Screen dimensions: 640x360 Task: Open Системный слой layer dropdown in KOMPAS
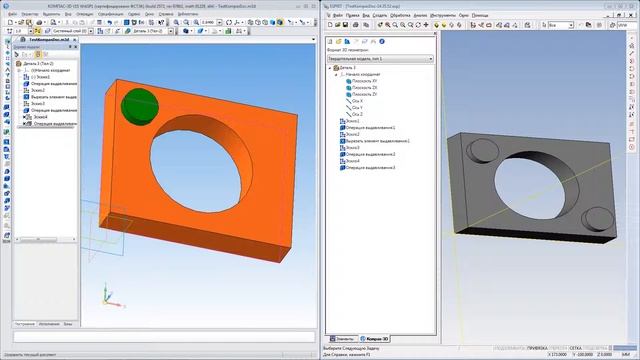[x=91, y=31]
